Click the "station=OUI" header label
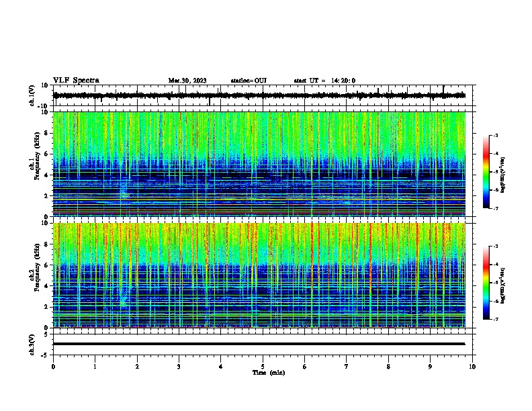The width and height of the screenshot is (532, 411). click(x=249, y=81)
